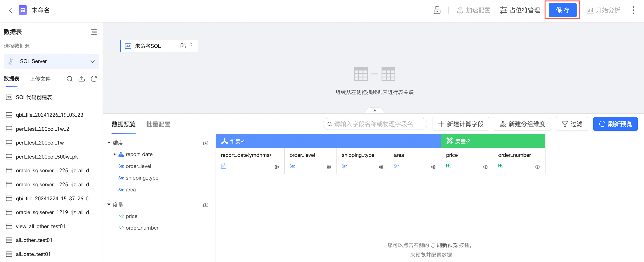Go back using the left arrow
Screen dimensions: 644x262
point(11,10)
